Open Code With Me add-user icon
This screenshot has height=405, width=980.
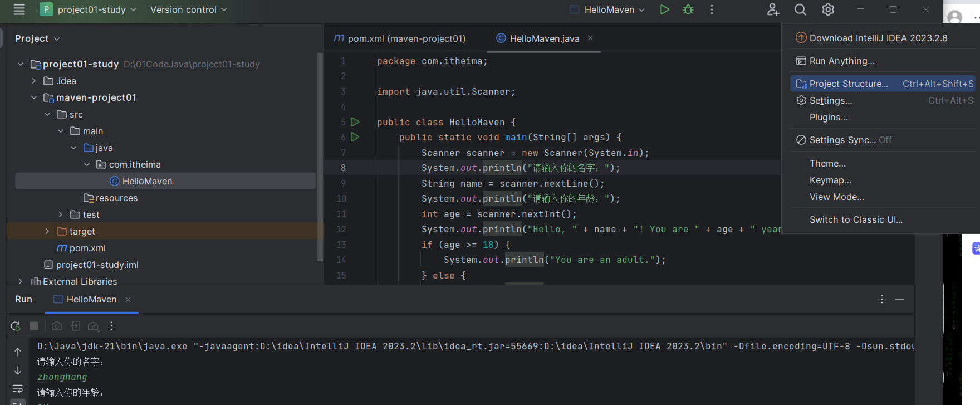(773, 9)
